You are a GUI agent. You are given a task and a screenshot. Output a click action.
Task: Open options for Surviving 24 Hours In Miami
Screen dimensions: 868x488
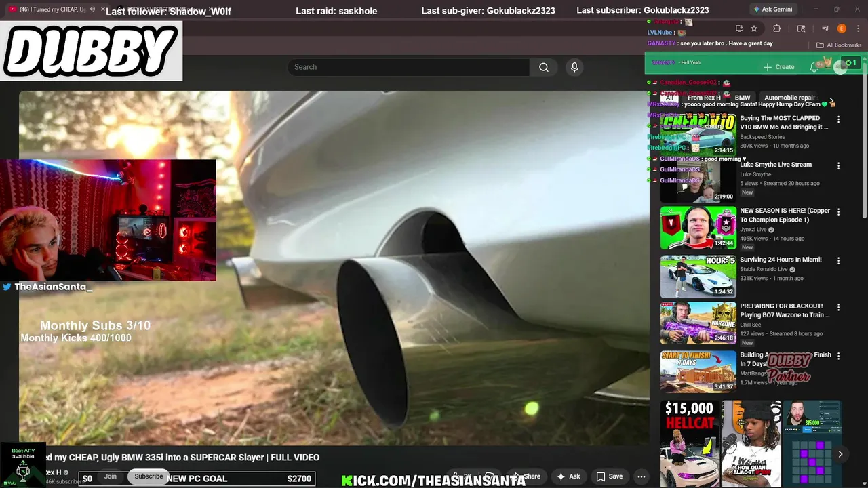[x=838, y=260]
